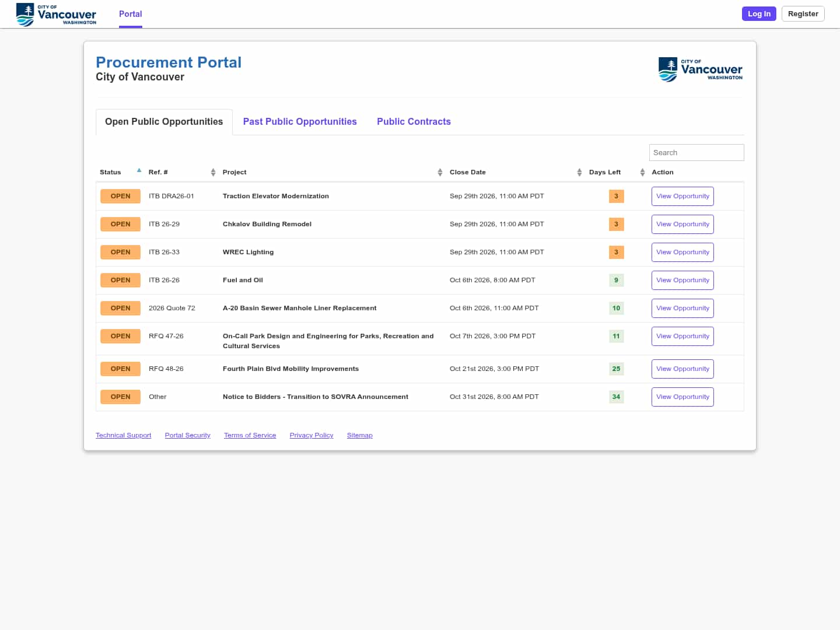840x630 pixels.
Task: Click the days-left badge showing 34
Action: [616, 397]
